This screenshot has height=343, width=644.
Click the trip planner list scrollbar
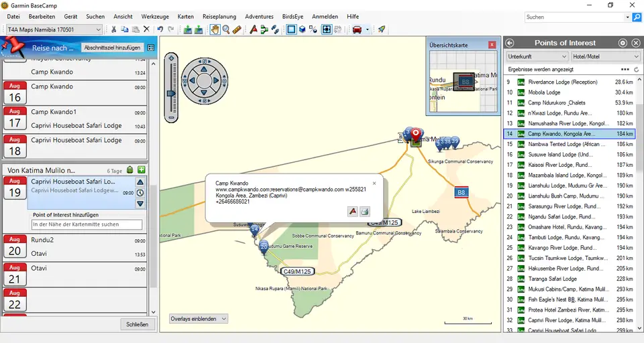pyautogui.click(x=154, y=236)
